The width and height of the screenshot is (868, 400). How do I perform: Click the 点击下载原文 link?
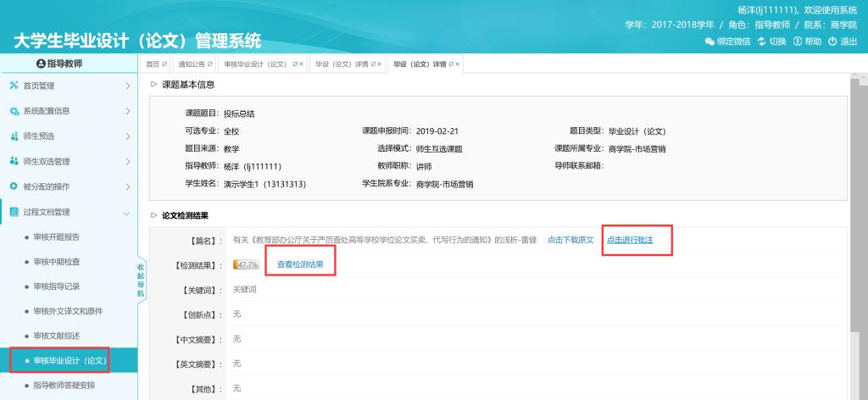(x=570, y=240)
